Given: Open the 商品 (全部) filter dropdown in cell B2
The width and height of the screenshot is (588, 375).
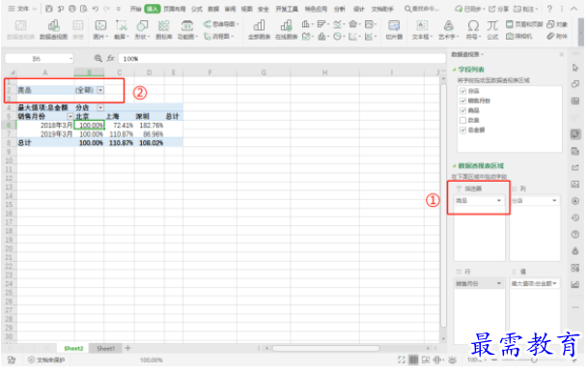Looking at the screenshot, I should (100, 90).
